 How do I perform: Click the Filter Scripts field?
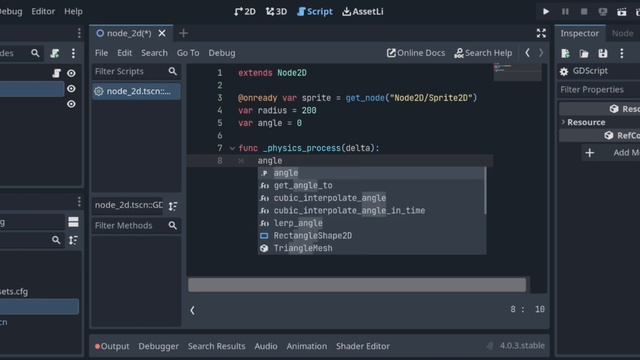(136, 71)
